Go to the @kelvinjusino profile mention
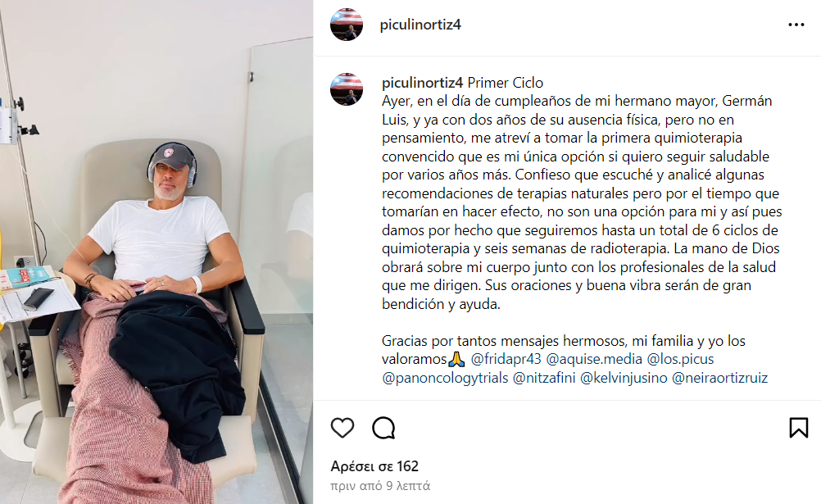This screenshot has height=504, width=821. pyautogui.click(x=624, y=378)
